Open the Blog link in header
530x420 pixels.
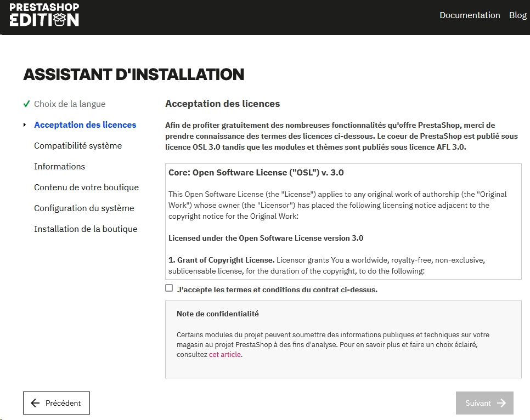coord(518,15)
